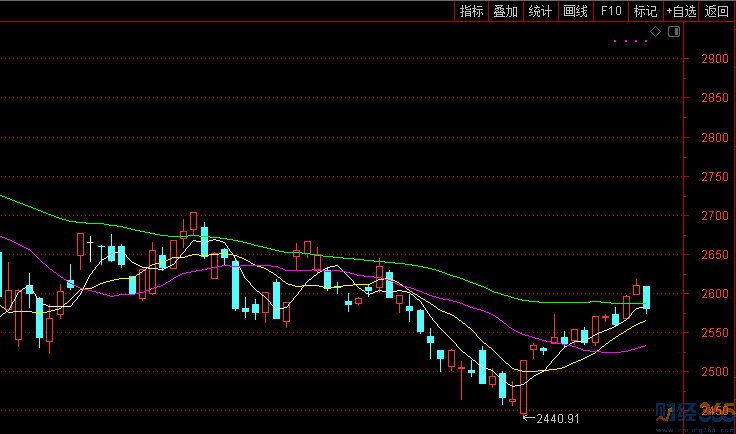Click the 2600 price axis label

pyautogui.click(x=715, y=294)
